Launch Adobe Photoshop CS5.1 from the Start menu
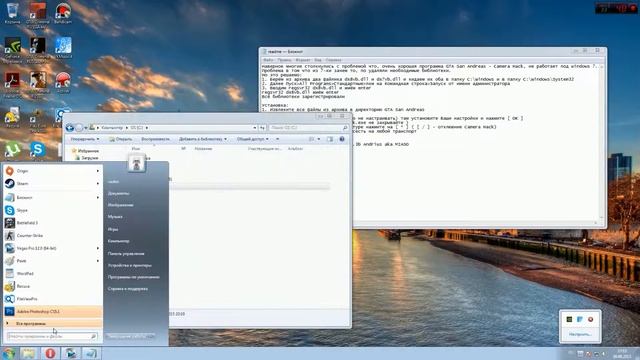Image resolution: width=640 pixels, height=360 pixels. pyautogui.click(x=53, y=311)
